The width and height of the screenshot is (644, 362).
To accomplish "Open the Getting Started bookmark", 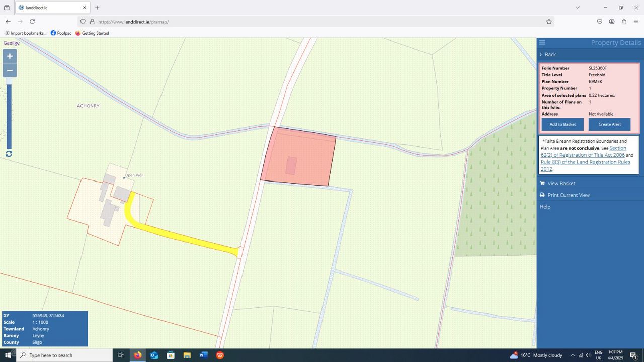I will coord(92,33).
